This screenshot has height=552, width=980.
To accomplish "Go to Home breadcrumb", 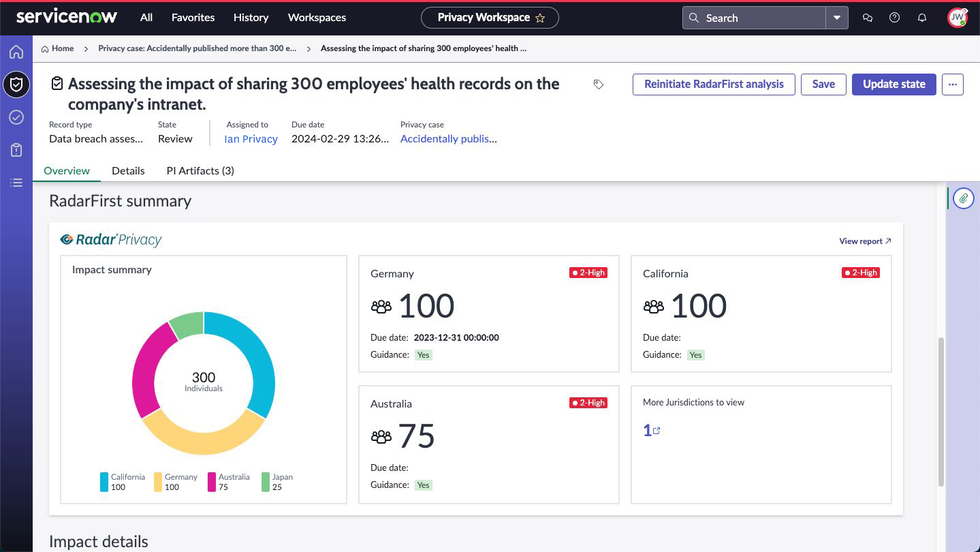I will click(57, 48).
